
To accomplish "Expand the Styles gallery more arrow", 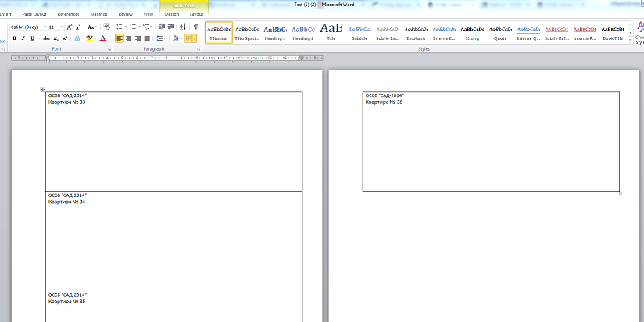I will [631, 41].
